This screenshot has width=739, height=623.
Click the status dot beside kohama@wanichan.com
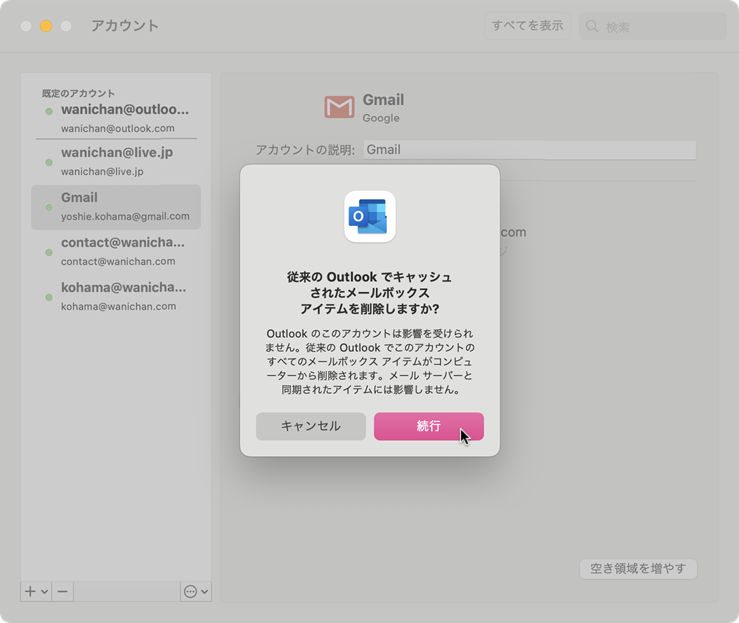pos(49,297)
